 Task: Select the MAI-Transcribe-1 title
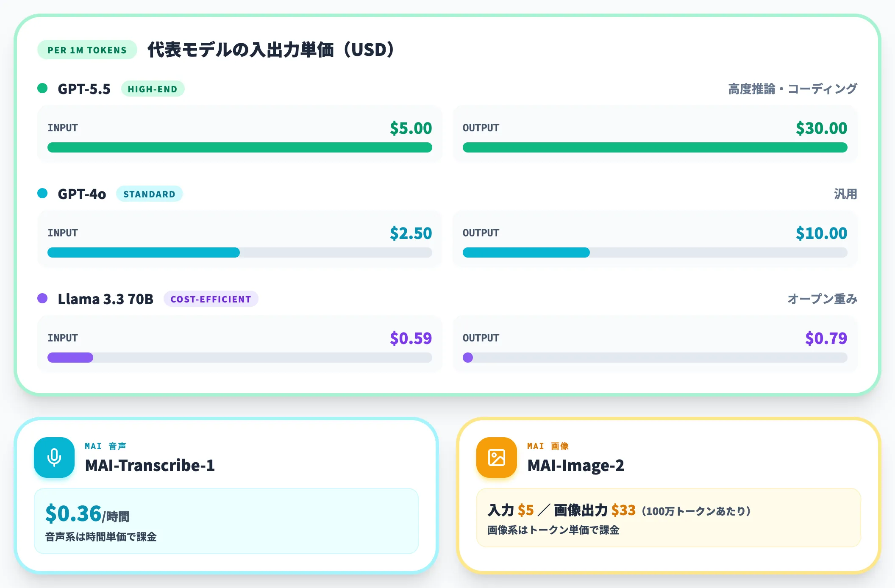150,465
